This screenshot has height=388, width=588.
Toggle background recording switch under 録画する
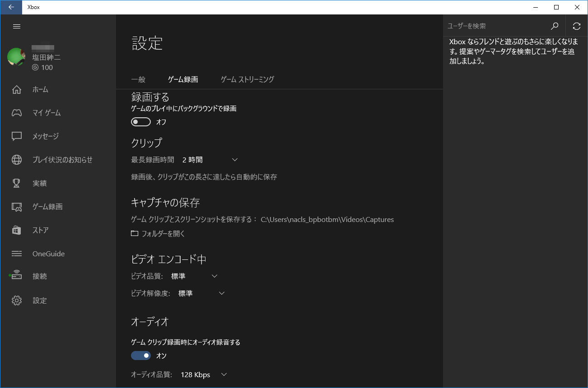[x=141, y=122]
